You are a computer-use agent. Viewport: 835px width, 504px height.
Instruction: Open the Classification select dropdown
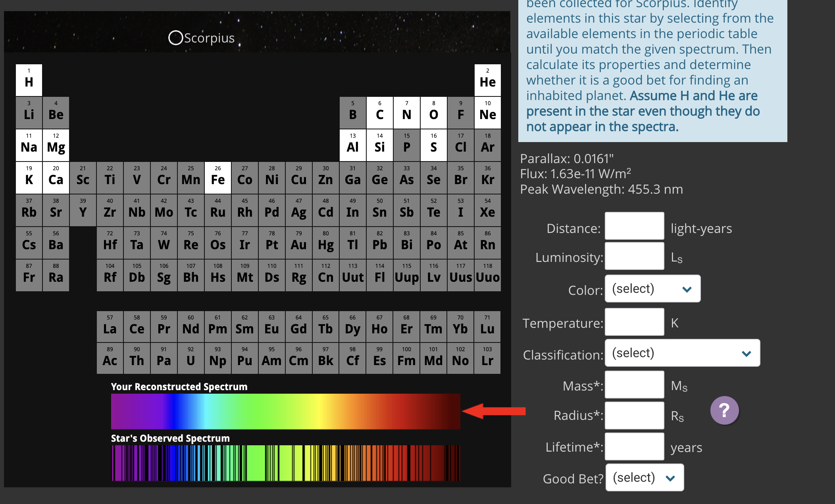tap(682, 353)
